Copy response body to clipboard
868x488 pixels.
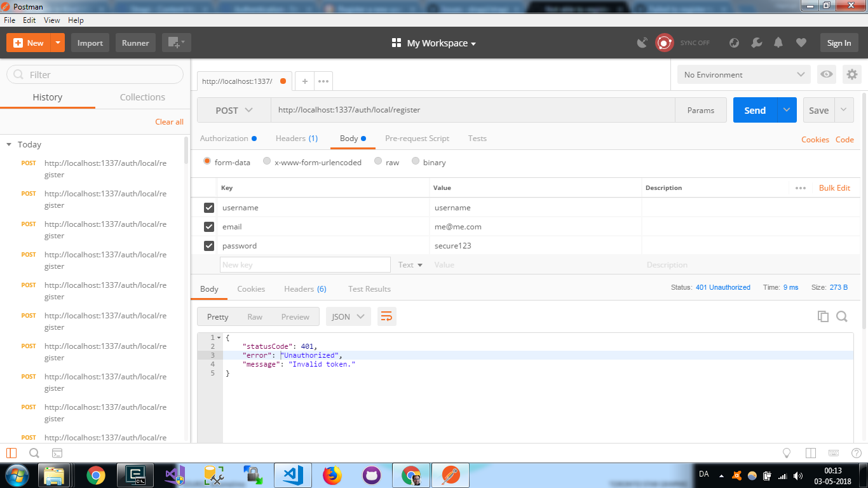pyautogui.click(x=823, y=316)
